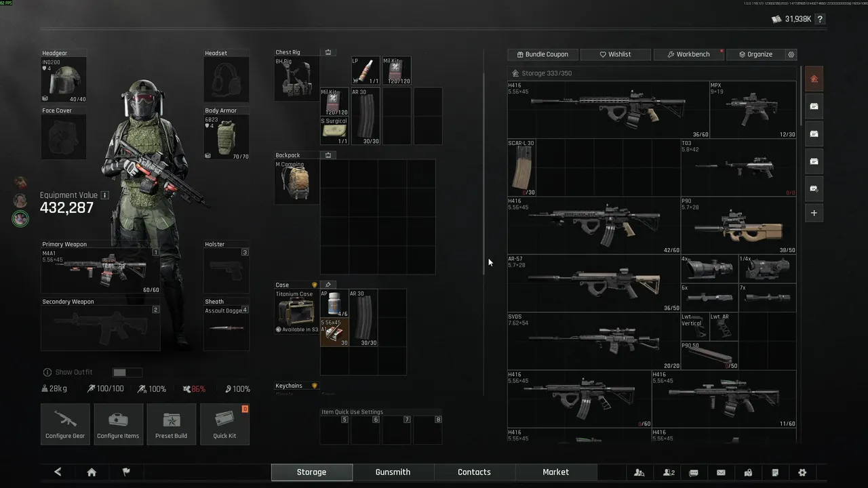Go back using the left arrow icon
868x488 pixels.
pos(58,472)
